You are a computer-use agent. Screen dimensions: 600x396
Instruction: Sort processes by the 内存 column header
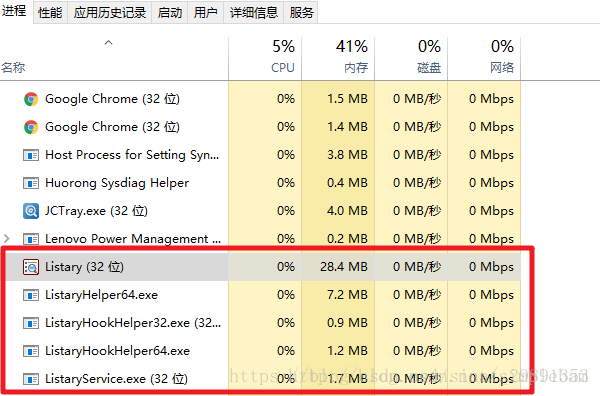(x=338, y=58)
